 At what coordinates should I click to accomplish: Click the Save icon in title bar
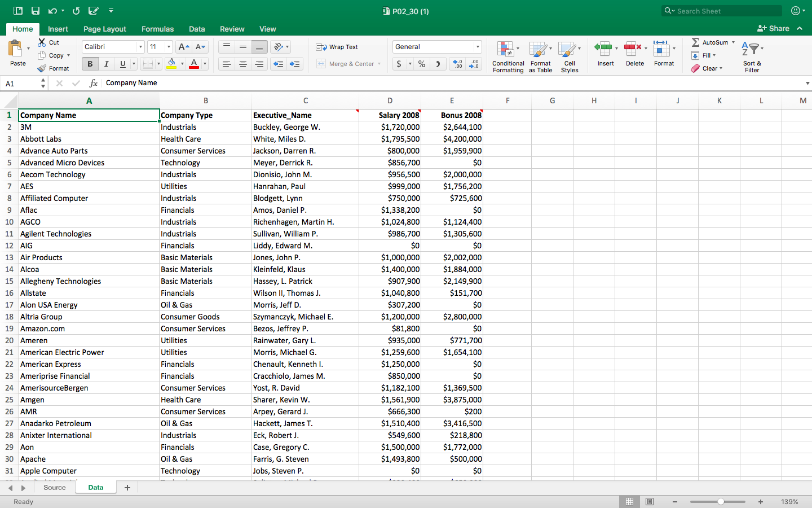tap(36, 11)
